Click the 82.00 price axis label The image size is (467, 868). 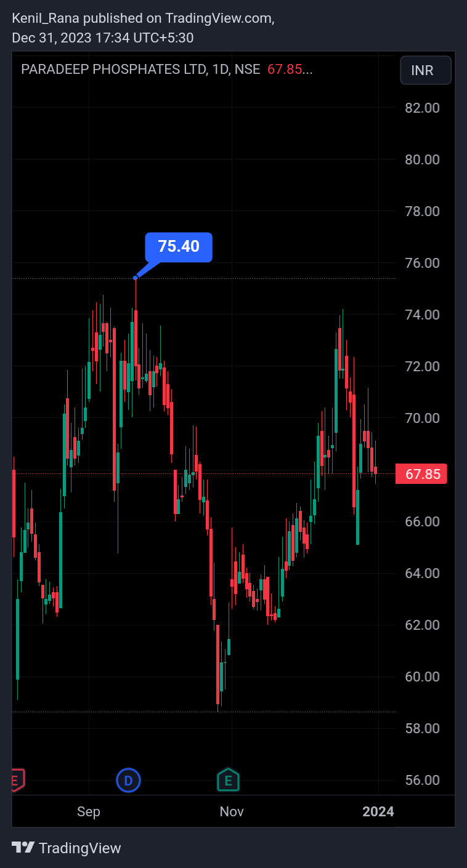422,108
